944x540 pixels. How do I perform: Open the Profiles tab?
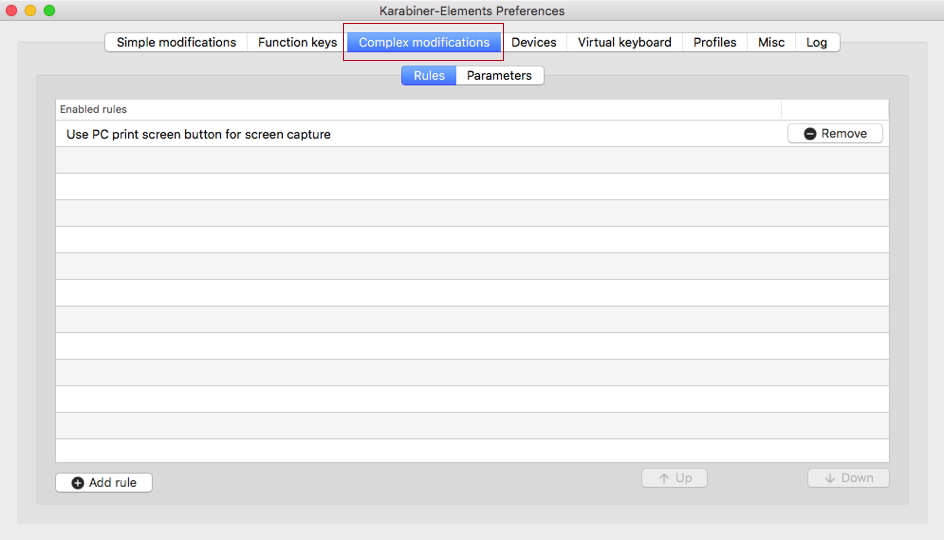pos(715,42)
